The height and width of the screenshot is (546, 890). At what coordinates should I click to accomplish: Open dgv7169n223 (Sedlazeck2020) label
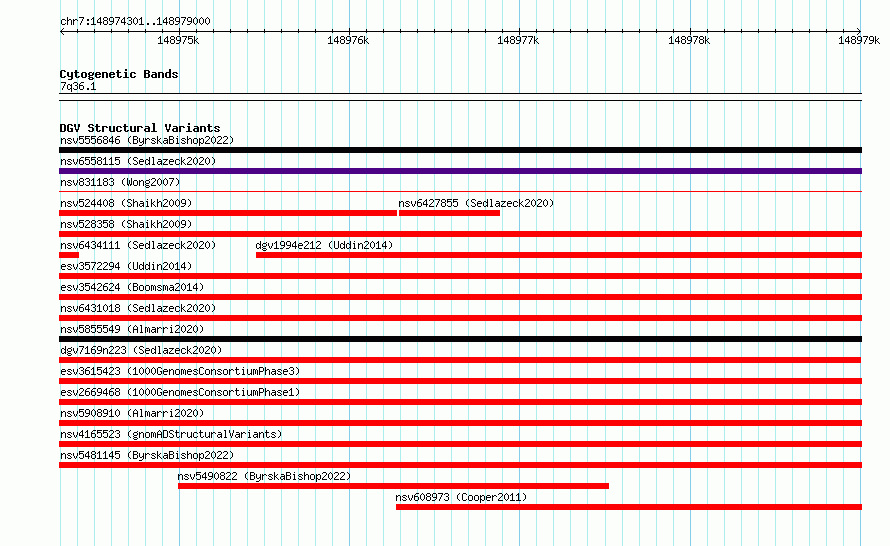pos(141,350)
